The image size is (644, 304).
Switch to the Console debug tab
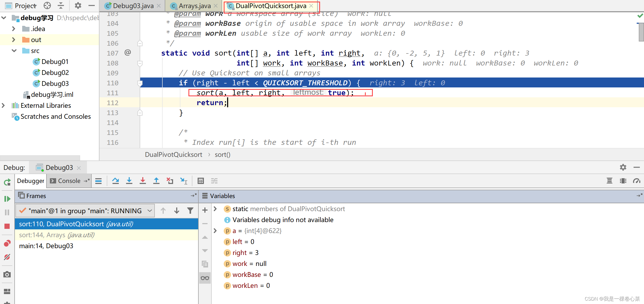click(x=69, y=181)
